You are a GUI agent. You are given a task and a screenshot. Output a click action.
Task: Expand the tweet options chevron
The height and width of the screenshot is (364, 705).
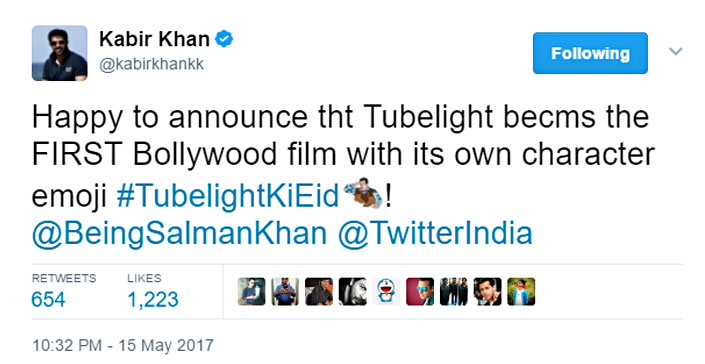675,51
